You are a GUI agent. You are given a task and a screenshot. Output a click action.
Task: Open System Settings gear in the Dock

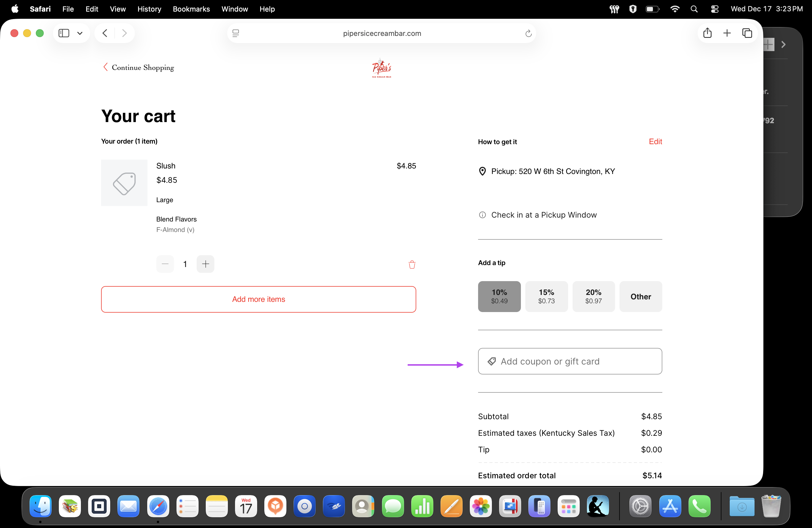pos(640,506)
